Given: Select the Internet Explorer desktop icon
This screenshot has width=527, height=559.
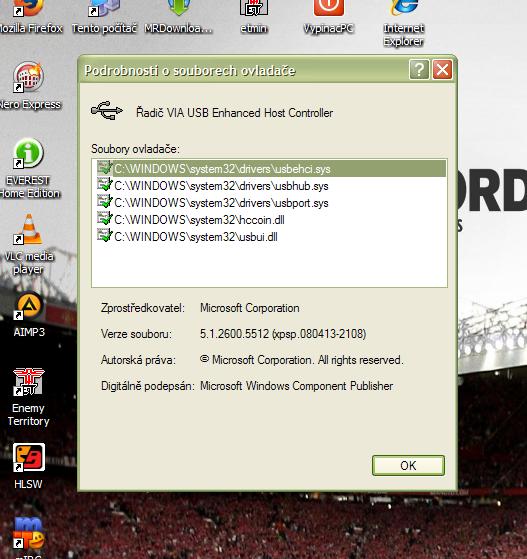Looking at the screenshot, I should point(404,22).
